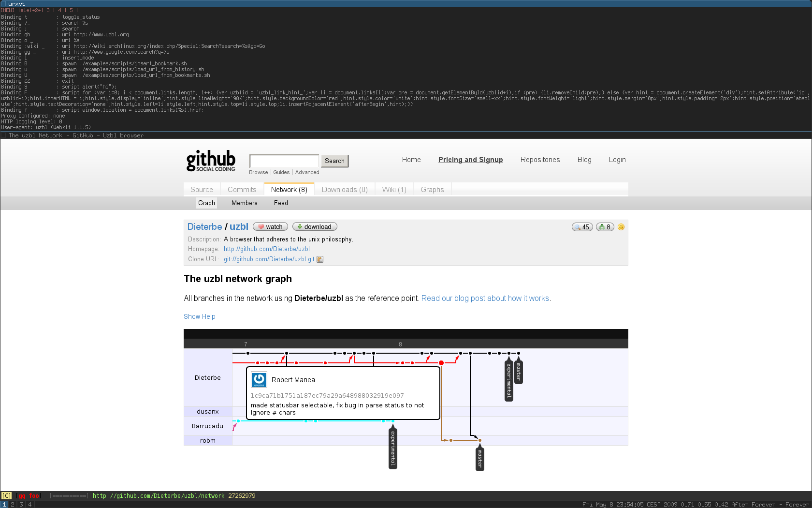This screenshot has width=812, height=508.
Task: Click the [C] mode indicator in status bar
Action: pos(6,496)
